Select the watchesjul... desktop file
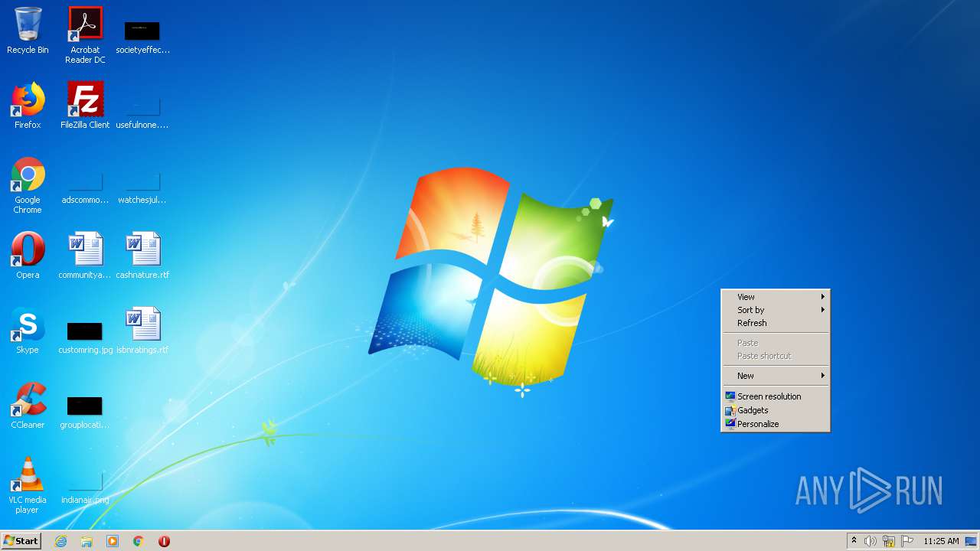Screen dimensions: 980x551 coord(142,188)
